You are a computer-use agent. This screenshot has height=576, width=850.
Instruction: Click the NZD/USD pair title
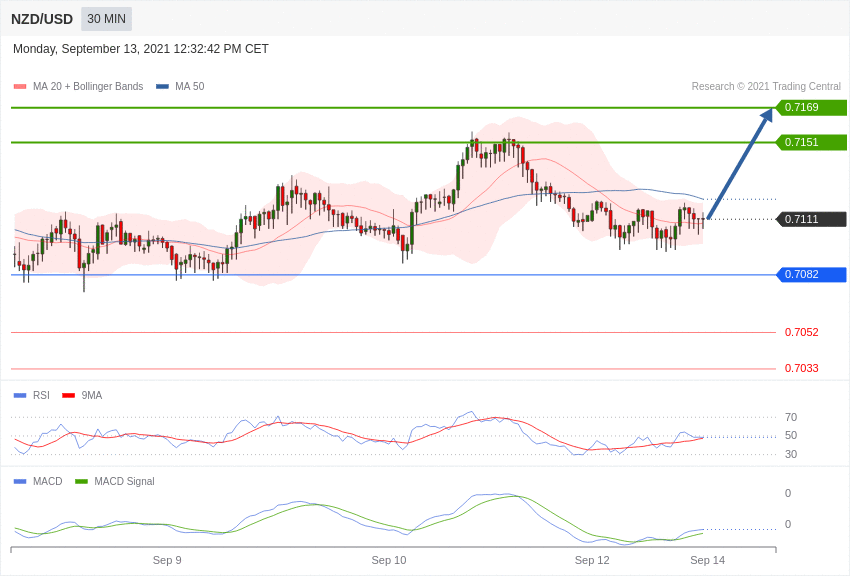pos(42,19)
